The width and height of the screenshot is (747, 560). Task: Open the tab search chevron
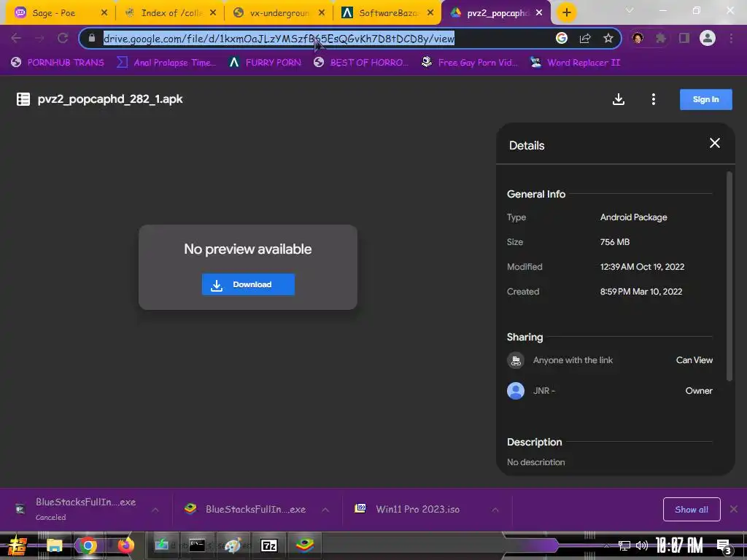(x=630, y=10)
